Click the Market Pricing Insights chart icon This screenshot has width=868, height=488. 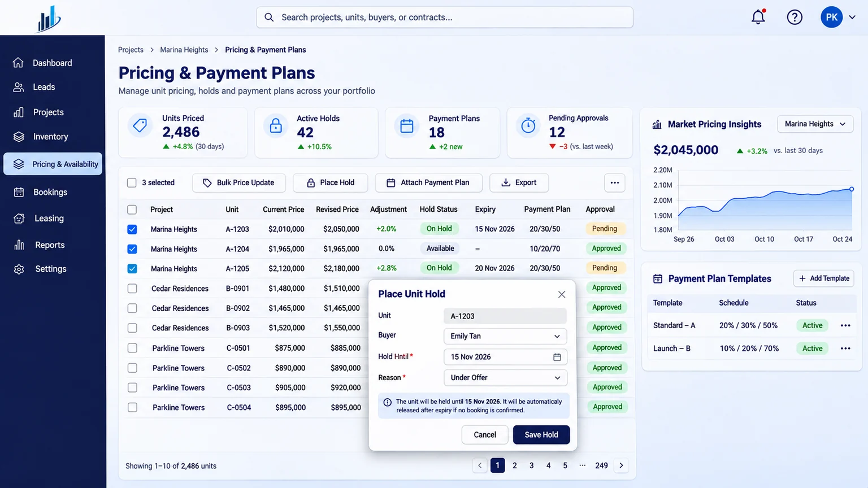[657, 124]
